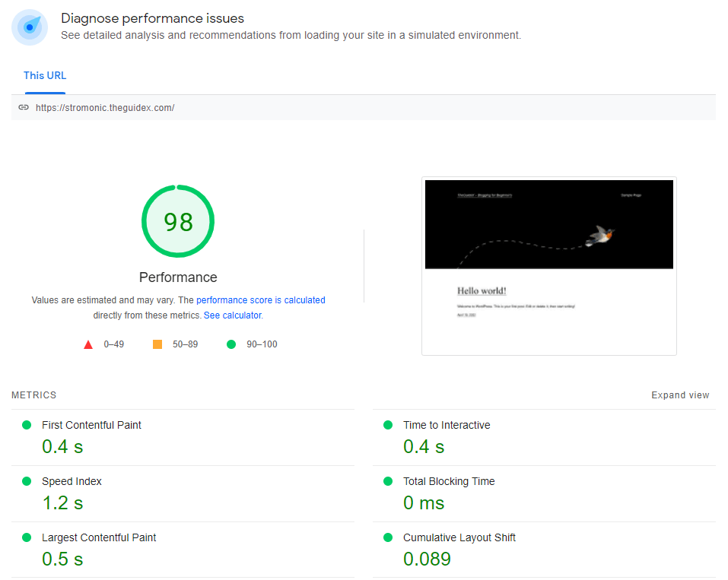Viewport: 728px width, 580px height.
Task: Click the chain link icon beside the URL
Action: point(24,107)
